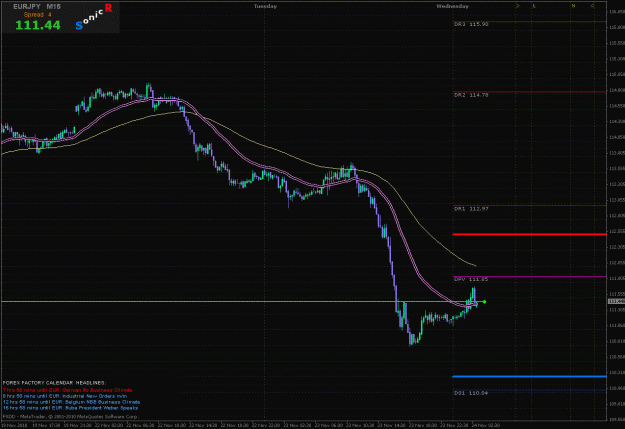Open the Belgium NBB Business Climate headline
The height and width of the screenshot is (429, 625).
pos(71,402)
